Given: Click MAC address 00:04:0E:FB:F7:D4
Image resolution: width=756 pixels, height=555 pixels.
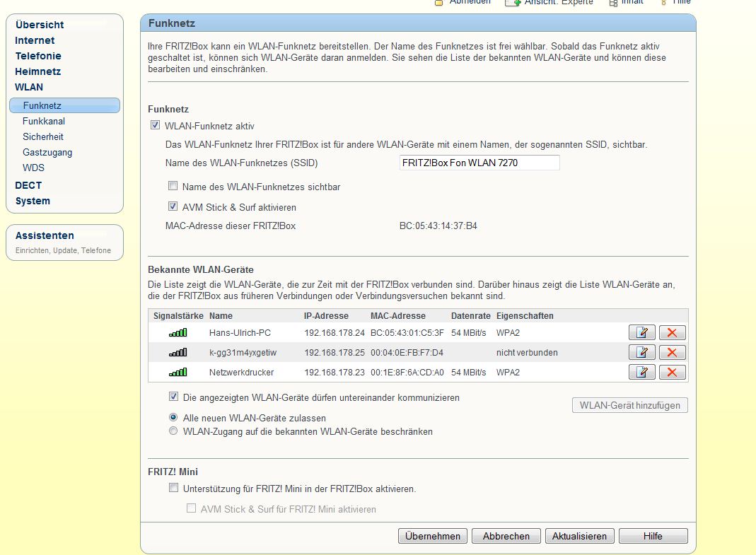Looking at the screenshot, I should point(407,353).
